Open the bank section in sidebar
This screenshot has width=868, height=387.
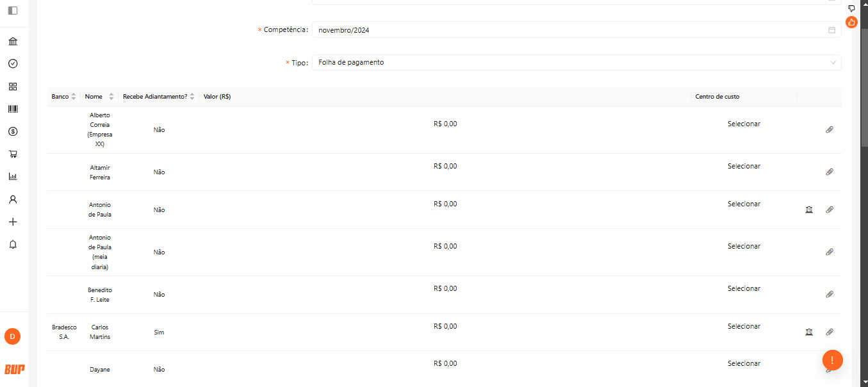[x=13, y=42]
